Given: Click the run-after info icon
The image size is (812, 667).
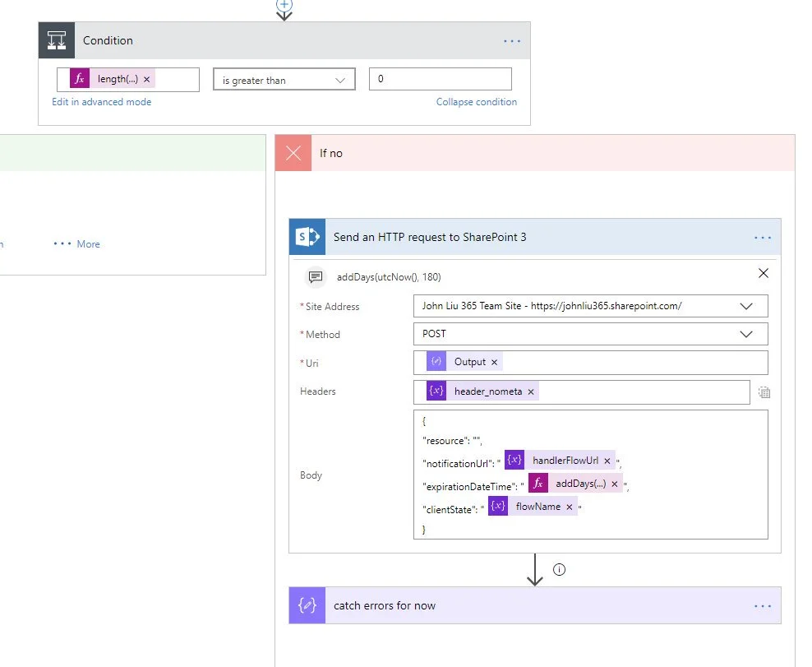Looking at the screenshot, I should click(560, 569).
